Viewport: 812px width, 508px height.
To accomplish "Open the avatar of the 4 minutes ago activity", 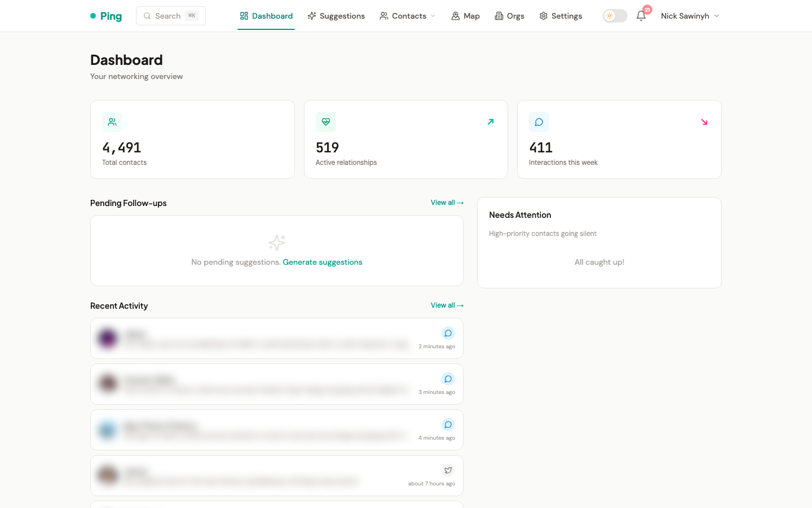I will [x=108, y=430].
